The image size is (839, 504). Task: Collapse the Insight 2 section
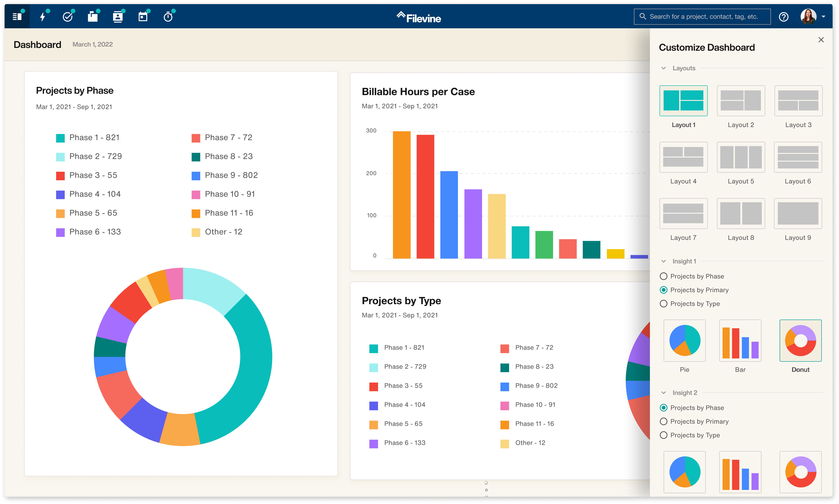(663, 393)
